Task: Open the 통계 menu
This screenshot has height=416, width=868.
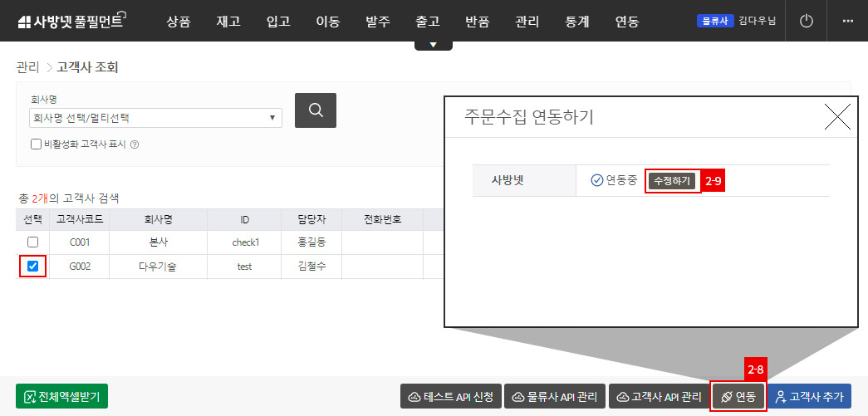Action: tap(577, 22)
